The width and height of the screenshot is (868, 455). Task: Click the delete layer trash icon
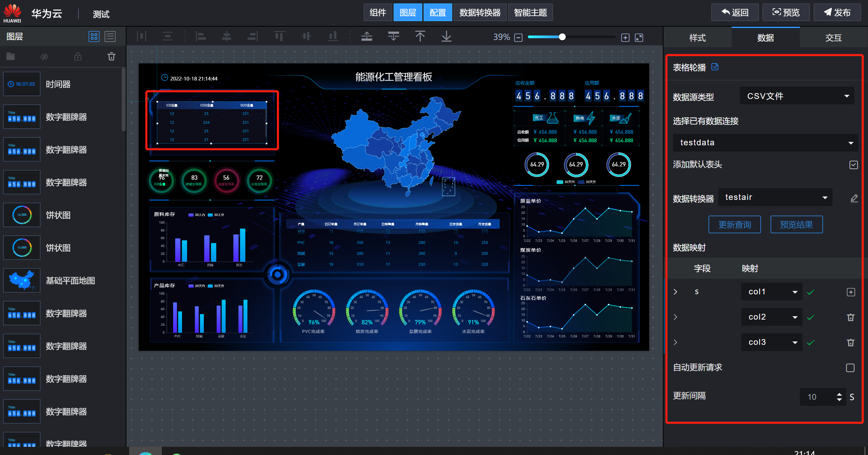tap(111, 57)
